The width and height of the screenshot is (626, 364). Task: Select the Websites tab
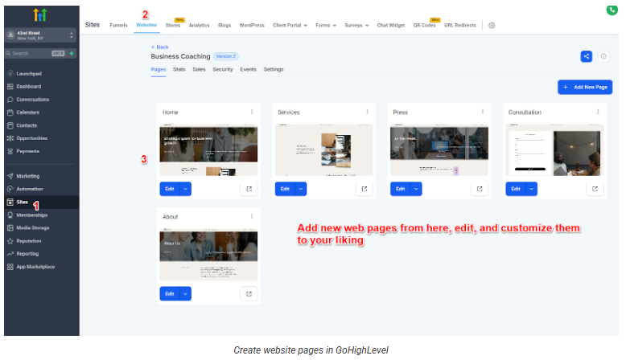tap(146, 25)
